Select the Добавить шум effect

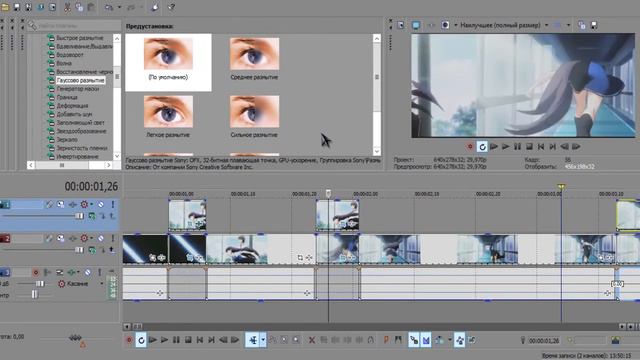tap(74, 114)
